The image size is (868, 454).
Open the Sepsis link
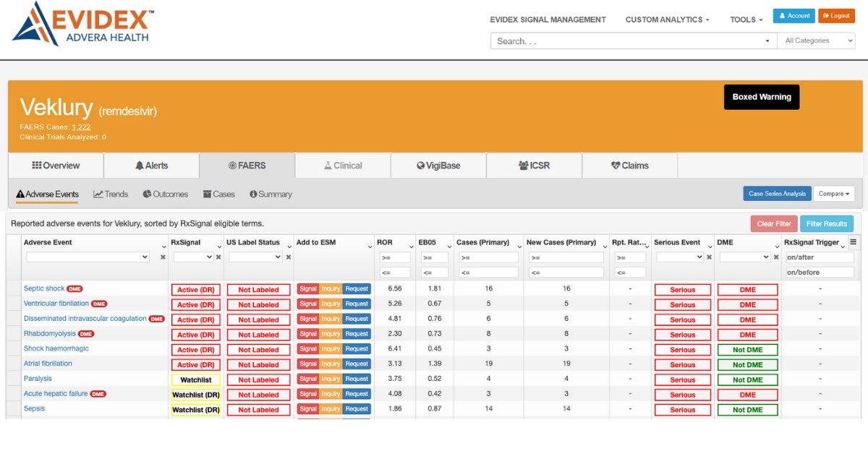coord(34,408)
